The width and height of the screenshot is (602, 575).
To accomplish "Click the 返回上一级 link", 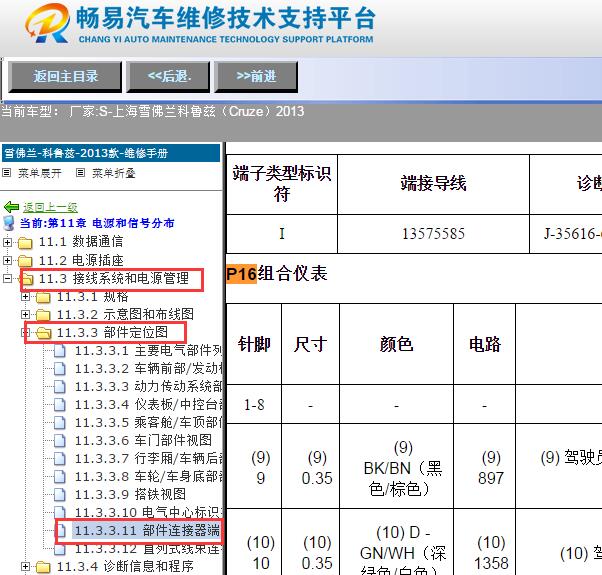I will (x=50, y=207).
